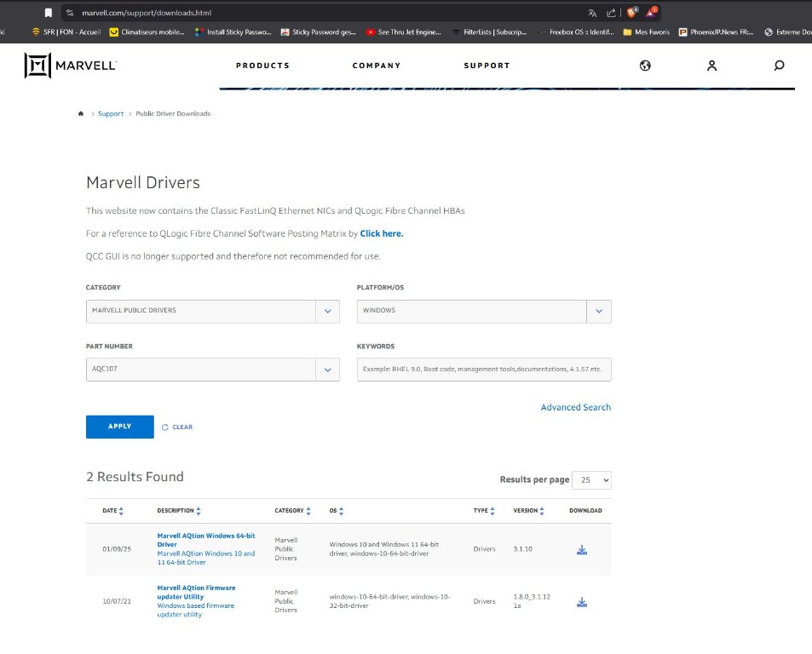Sort results by Date column
This screenshot has height=654, width=812.
click(x=113, y=511)
